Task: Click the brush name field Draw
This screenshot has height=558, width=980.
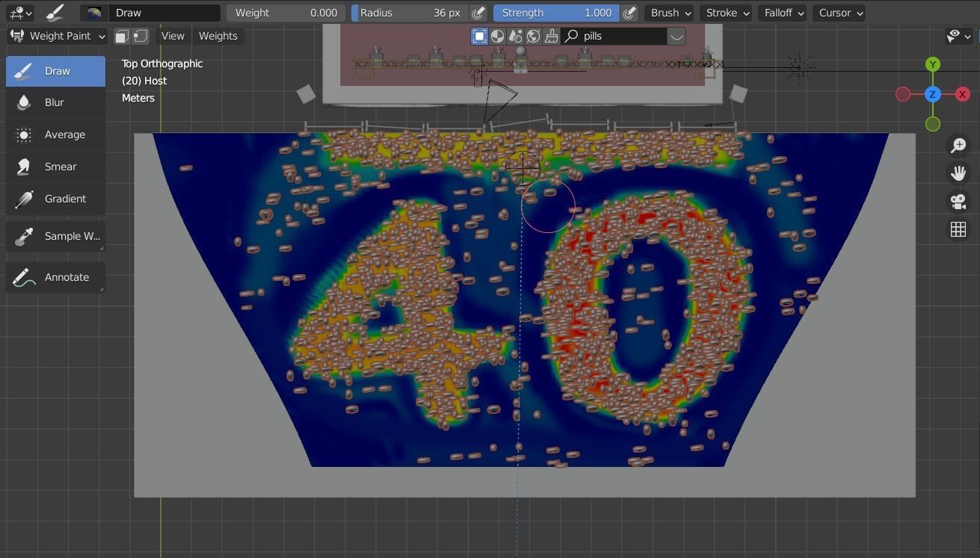Action: [x=164, y=13]
